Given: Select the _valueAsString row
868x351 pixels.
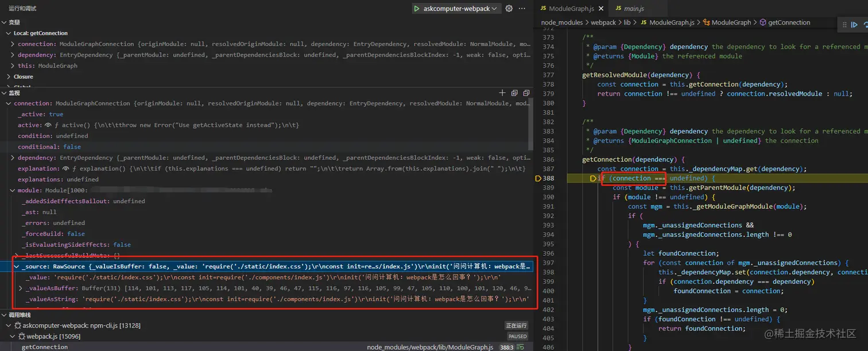Looking at the screenshot, I should pos(266,299).
